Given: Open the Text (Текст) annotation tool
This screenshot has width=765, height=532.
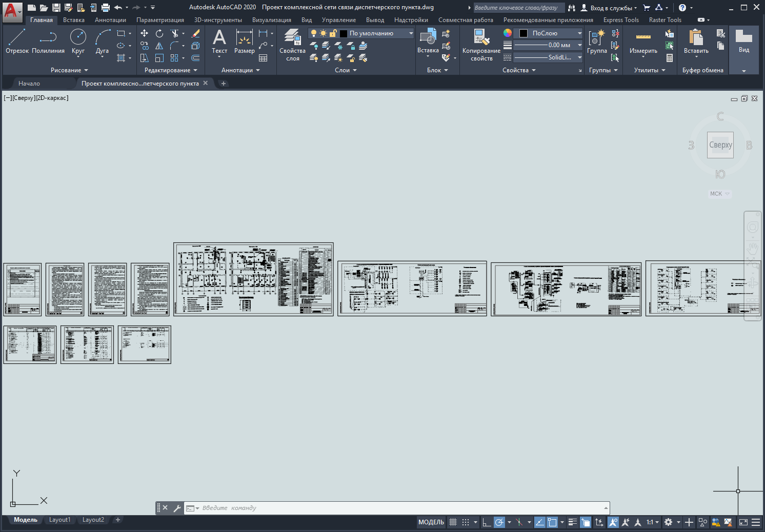Looking at the screenshot, I should coord(219,41).
